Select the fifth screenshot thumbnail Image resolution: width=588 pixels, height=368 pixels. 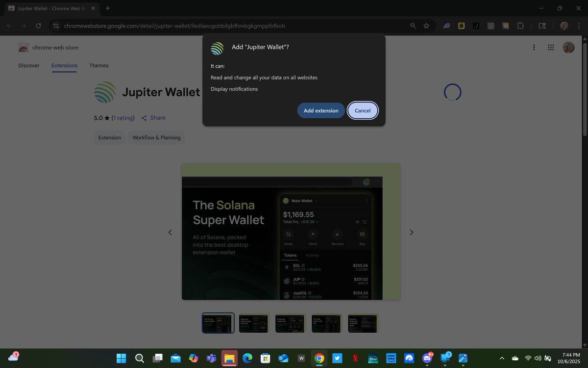coord(363,323)
